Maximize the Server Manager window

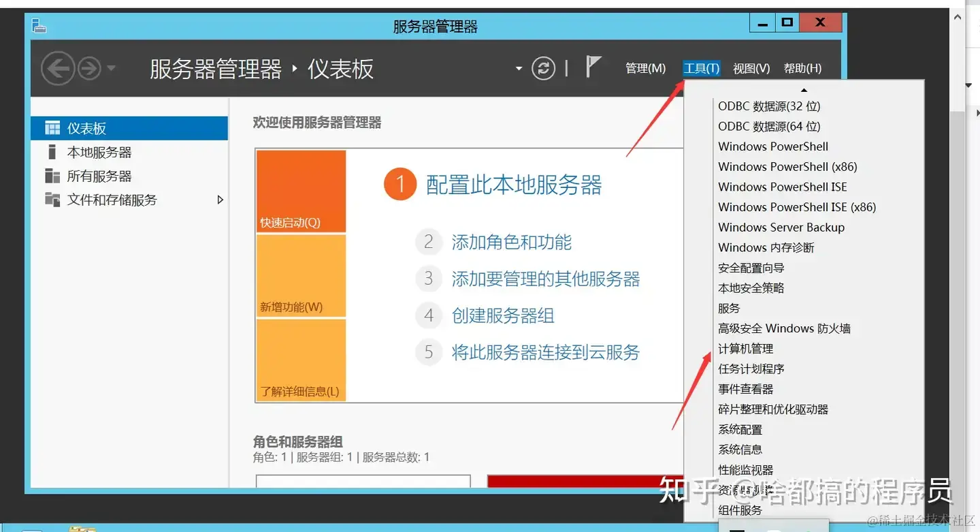point(787,23)
